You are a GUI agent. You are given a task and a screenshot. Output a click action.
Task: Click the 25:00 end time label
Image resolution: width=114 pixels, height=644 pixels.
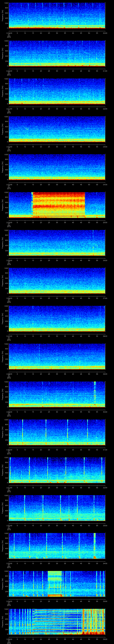[105, 223]
